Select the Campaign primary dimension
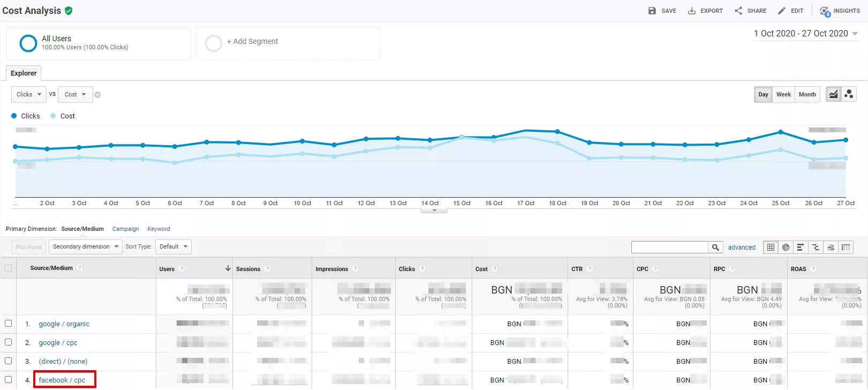The image size is (868, 390). click(126, 229)
